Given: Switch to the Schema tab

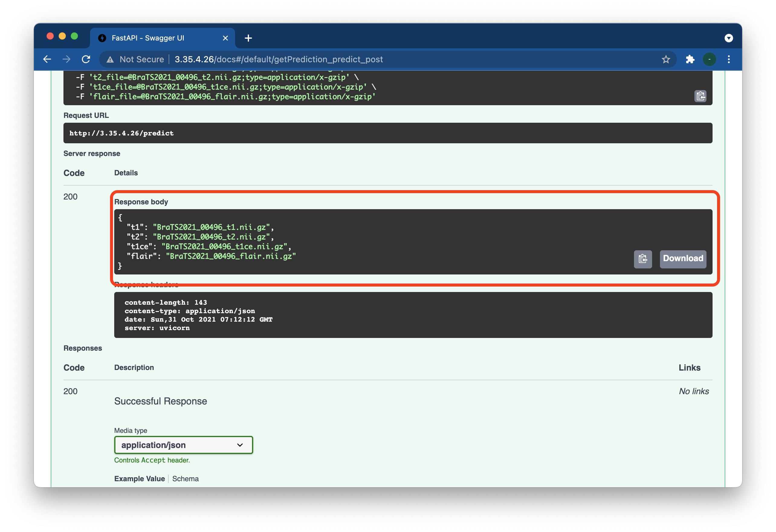Looking at the screenshot, I should tap(185, 478).
